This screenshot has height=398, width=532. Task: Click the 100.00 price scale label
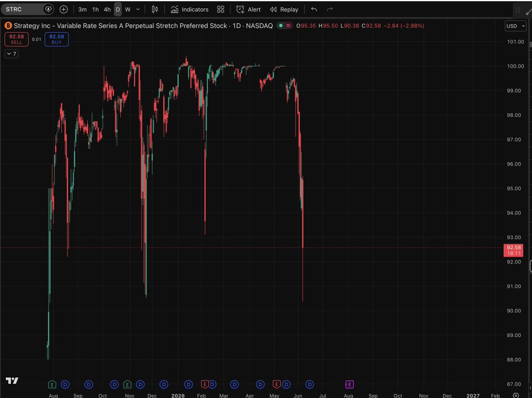[x=515, y=66]
